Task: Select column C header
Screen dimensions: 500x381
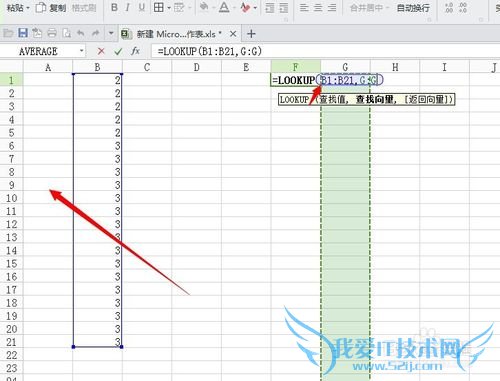Action: (x=147, y=67)
